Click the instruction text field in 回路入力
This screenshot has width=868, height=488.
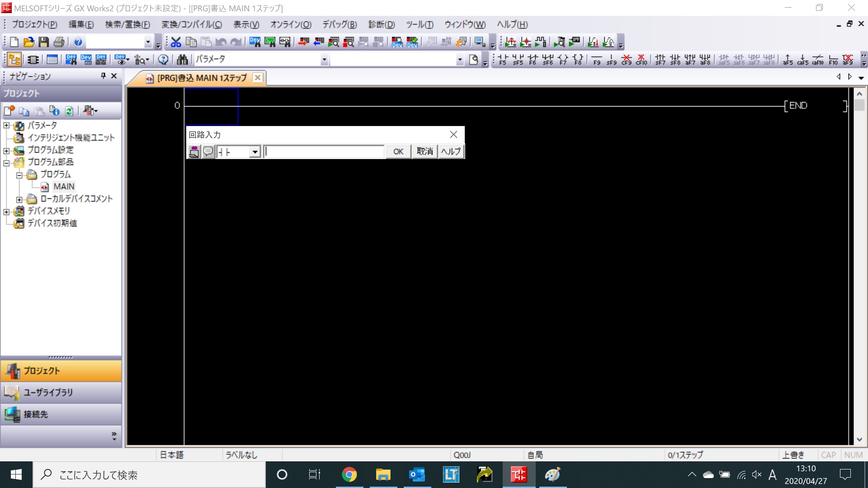(324, 151)
